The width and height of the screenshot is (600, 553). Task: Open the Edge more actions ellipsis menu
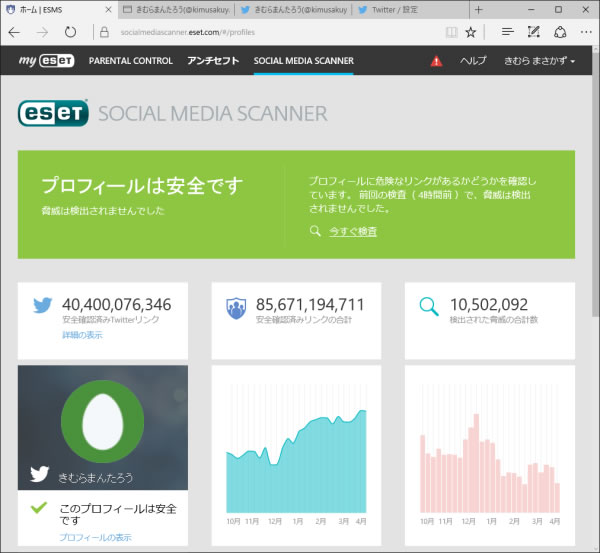click(586, 32)
